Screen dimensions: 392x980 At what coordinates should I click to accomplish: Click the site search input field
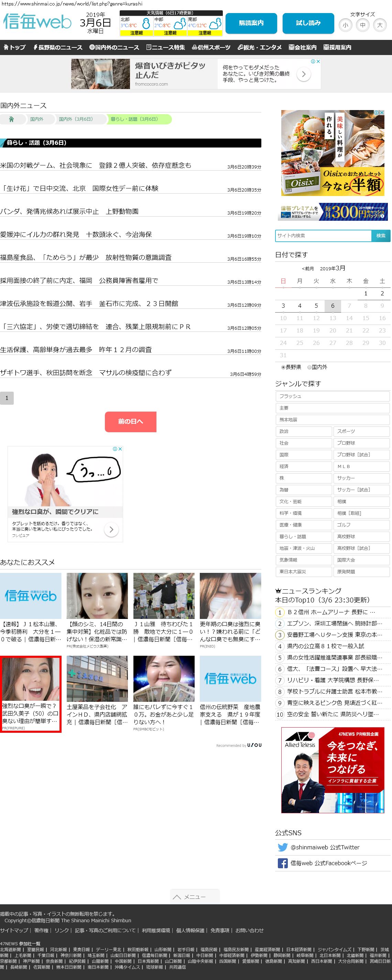point(323,236)
